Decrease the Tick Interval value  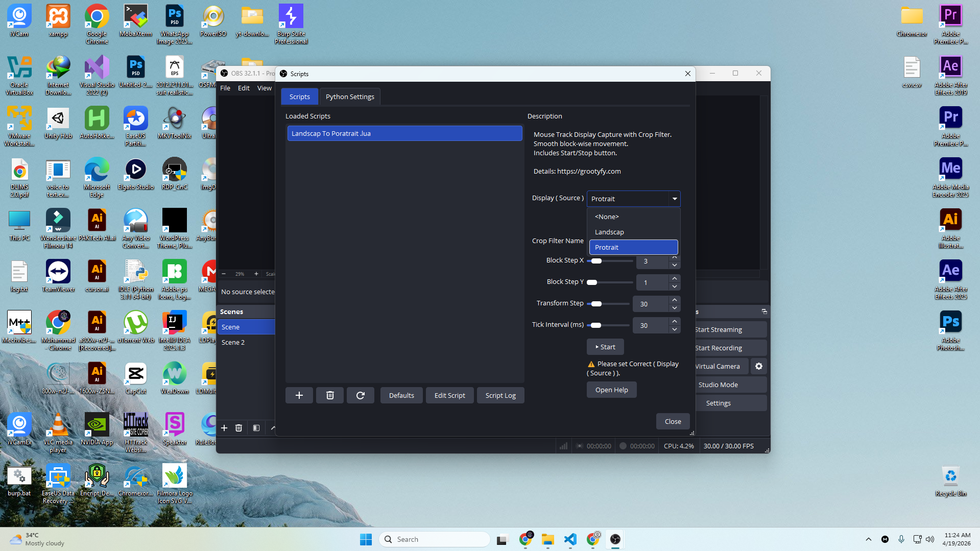click(675, 329)
